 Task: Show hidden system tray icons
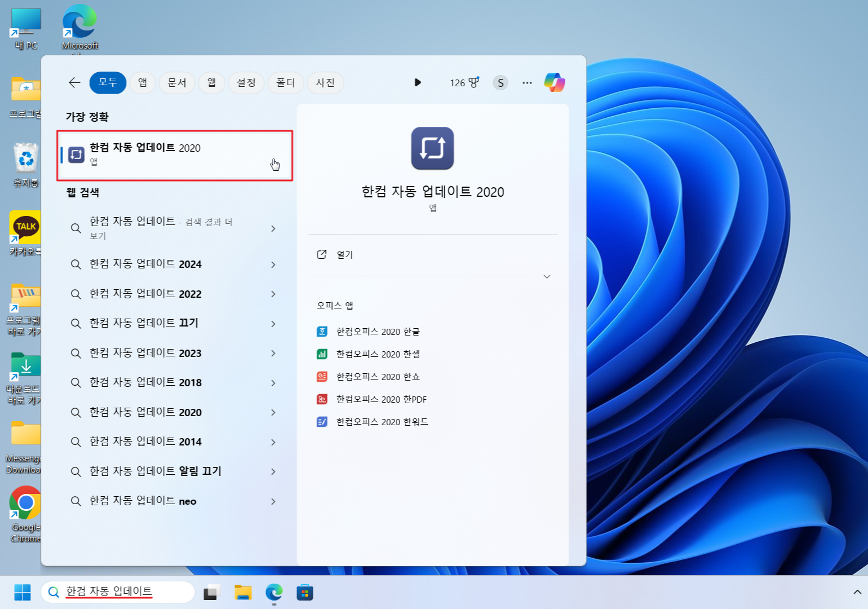[857, 592]
